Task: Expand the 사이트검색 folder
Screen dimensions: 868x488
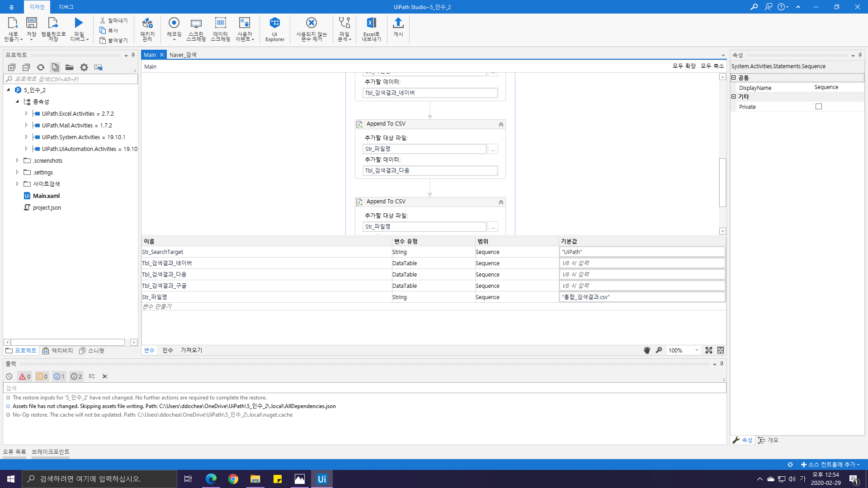Action: click(x=17, y=184)
